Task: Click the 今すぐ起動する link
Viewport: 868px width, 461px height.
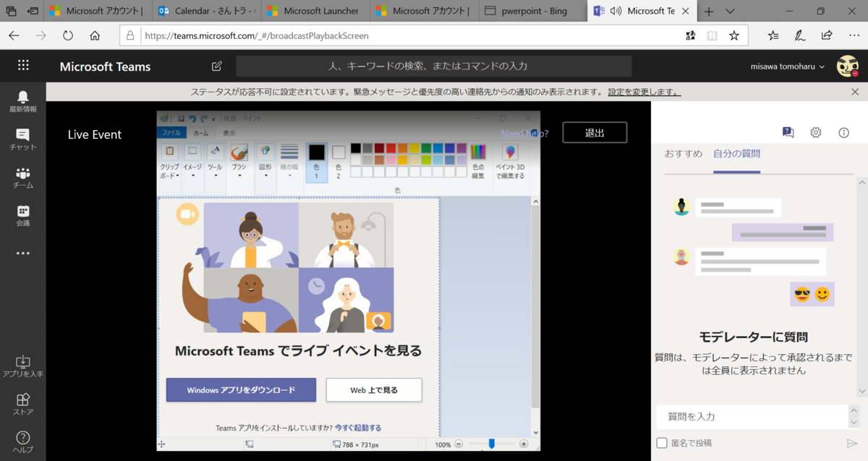Action: (358, 428)
